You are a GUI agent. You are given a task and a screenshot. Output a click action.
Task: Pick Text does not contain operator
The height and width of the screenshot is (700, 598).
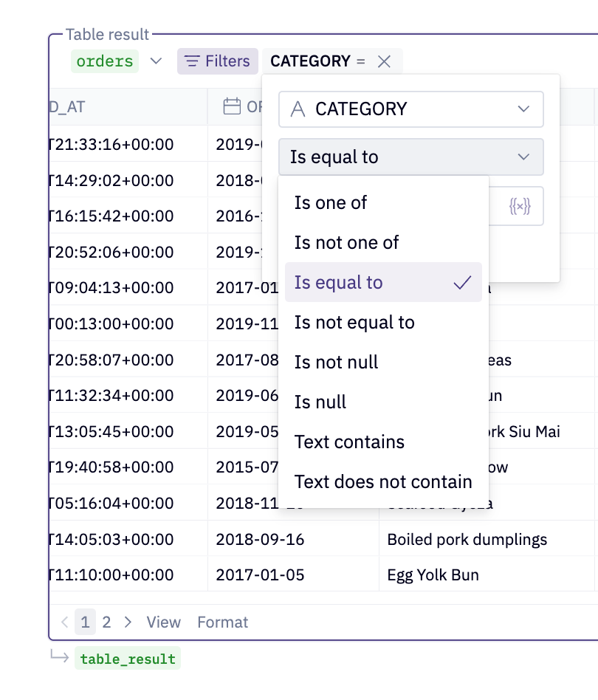click(x=383, y=482)
